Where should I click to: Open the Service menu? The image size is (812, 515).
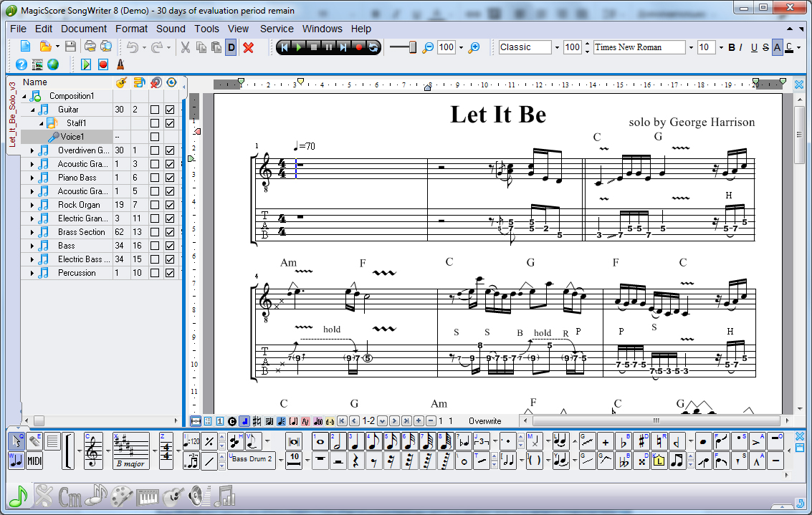coord(277,29)
